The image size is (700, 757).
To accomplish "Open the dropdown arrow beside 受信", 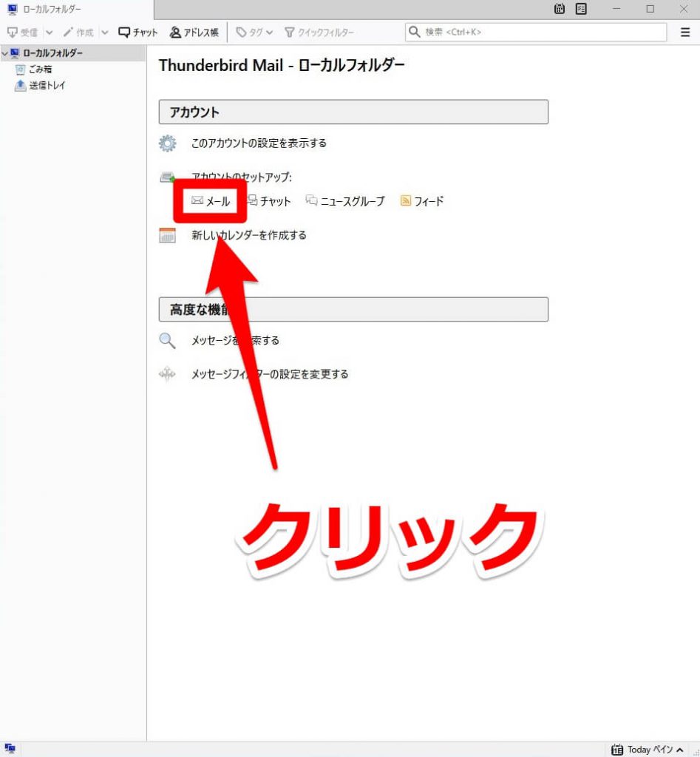I will (50, 33).
